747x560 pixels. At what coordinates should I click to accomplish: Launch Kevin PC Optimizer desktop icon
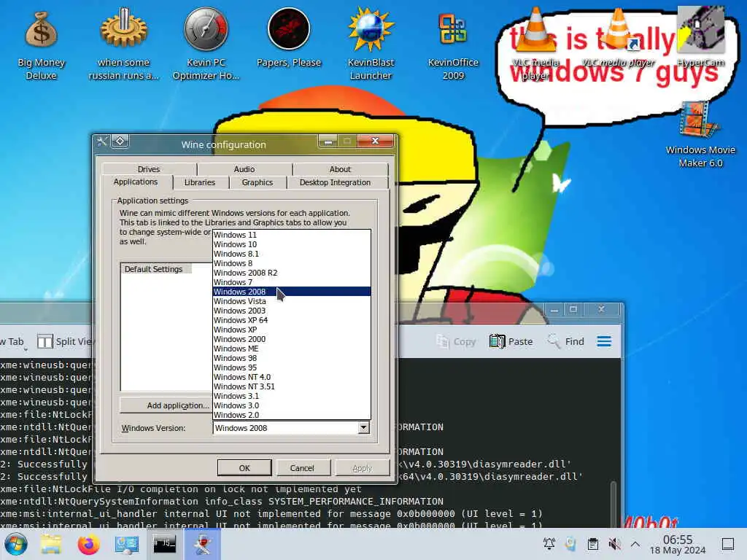(206, 44)
